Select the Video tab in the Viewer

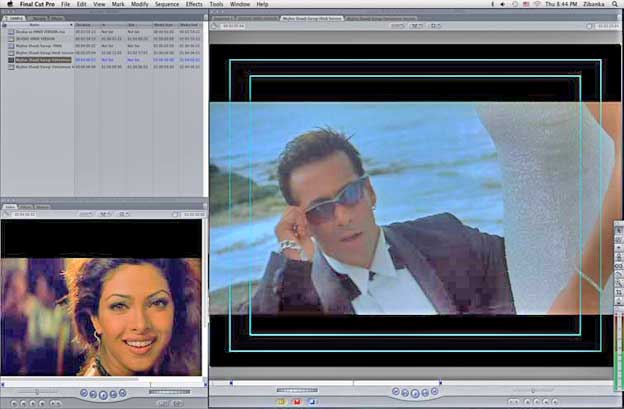(11, 207)
